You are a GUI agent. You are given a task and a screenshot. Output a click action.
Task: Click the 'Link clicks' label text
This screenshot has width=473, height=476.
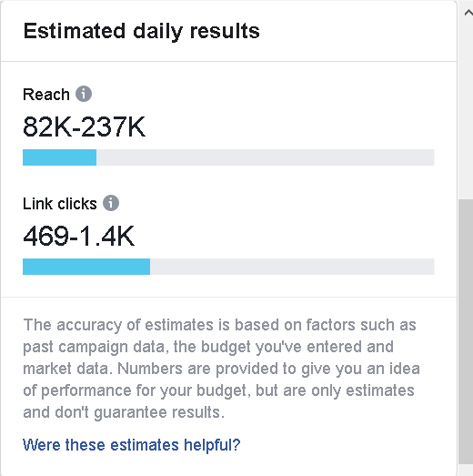[60, 203]
